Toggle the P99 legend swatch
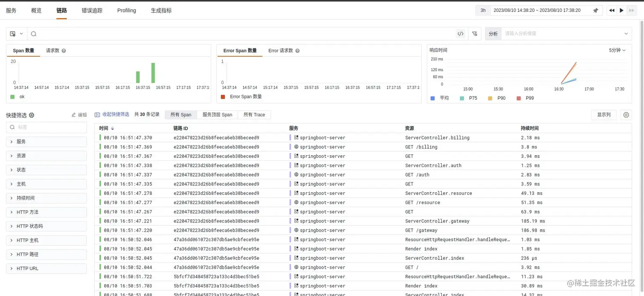Viewport: 644px width, 296px height. [x=518, y=98]
